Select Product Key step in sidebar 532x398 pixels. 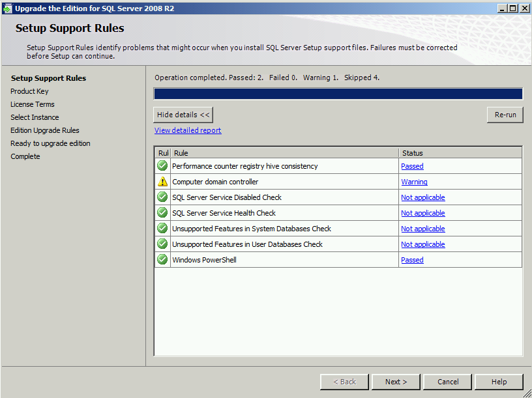[29, 91]
